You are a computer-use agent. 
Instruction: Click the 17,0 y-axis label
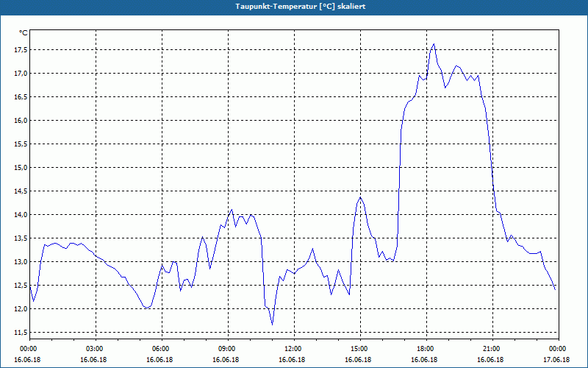(x=21, y=73)
